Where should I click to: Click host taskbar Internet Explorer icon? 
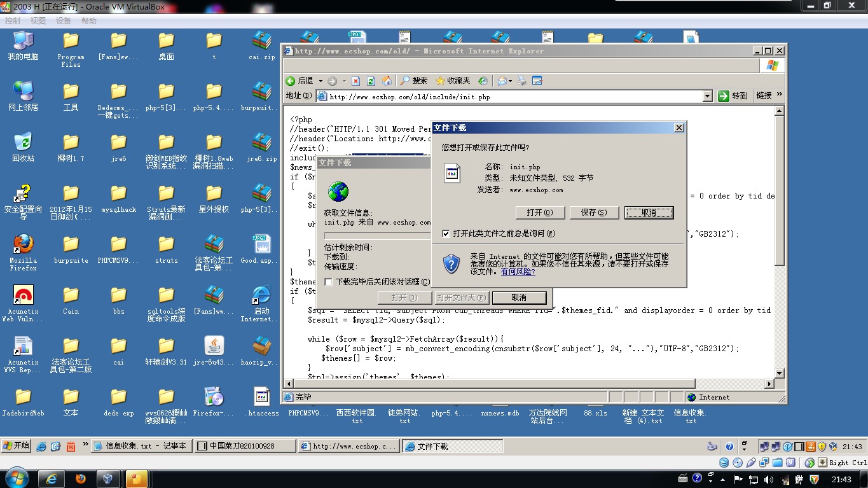pos(52,478)
